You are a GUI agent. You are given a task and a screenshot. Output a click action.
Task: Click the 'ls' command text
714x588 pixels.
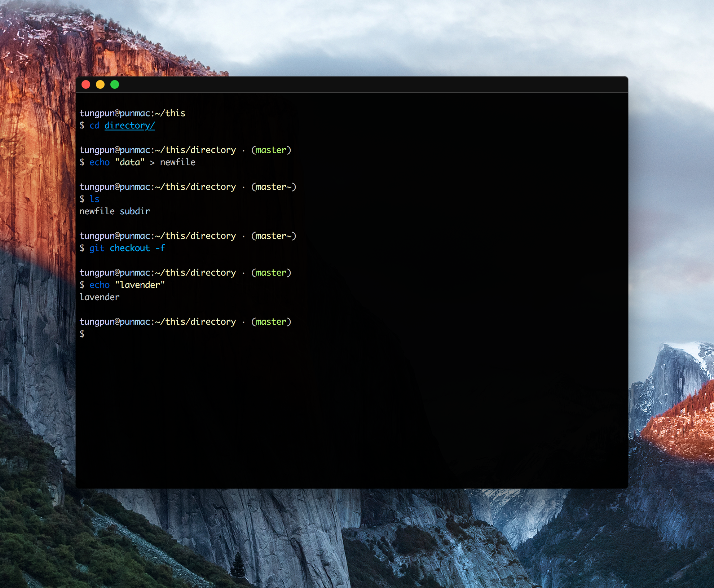point(94,199)
